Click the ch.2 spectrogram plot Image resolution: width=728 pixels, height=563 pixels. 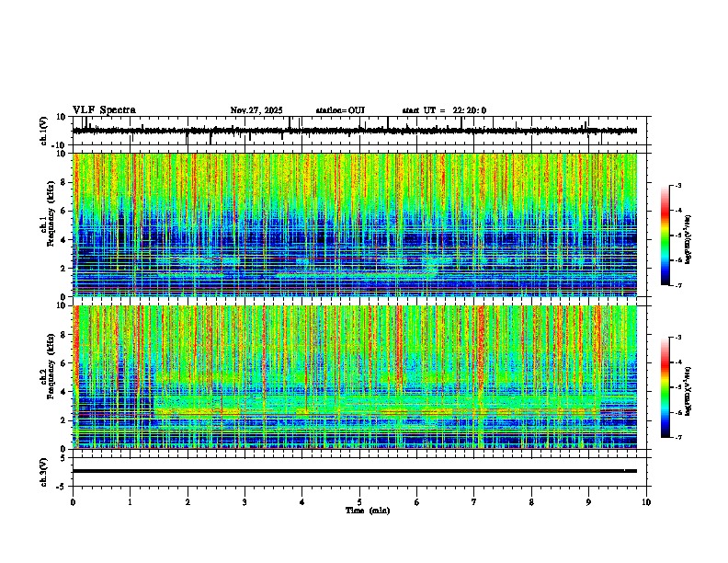point(355,377)
